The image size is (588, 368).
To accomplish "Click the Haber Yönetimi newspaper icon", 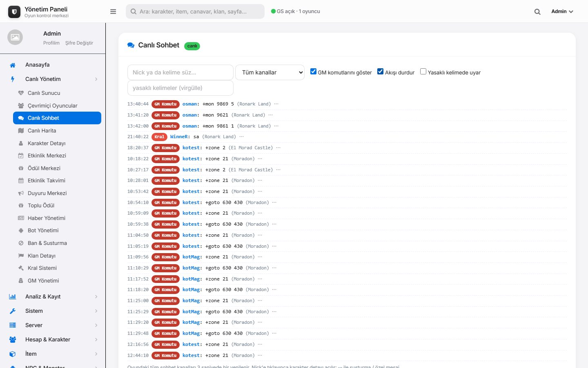I will [x=21, y=218].
